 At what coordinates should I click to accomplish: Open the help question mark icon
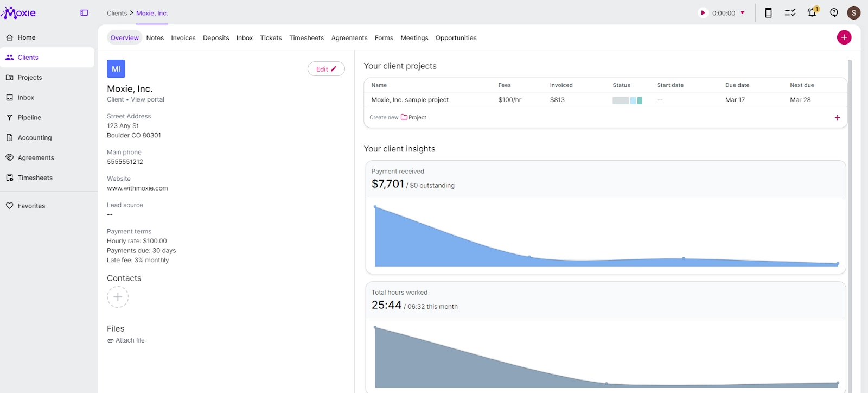tap(834, 13)
